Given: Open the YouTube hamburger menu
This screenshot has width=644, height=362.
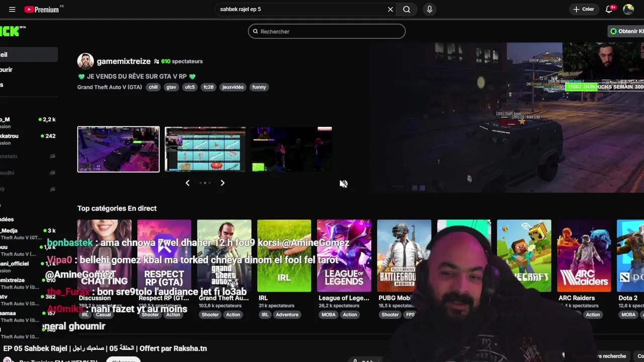Looking at the screenshot, I should [12, 9].
